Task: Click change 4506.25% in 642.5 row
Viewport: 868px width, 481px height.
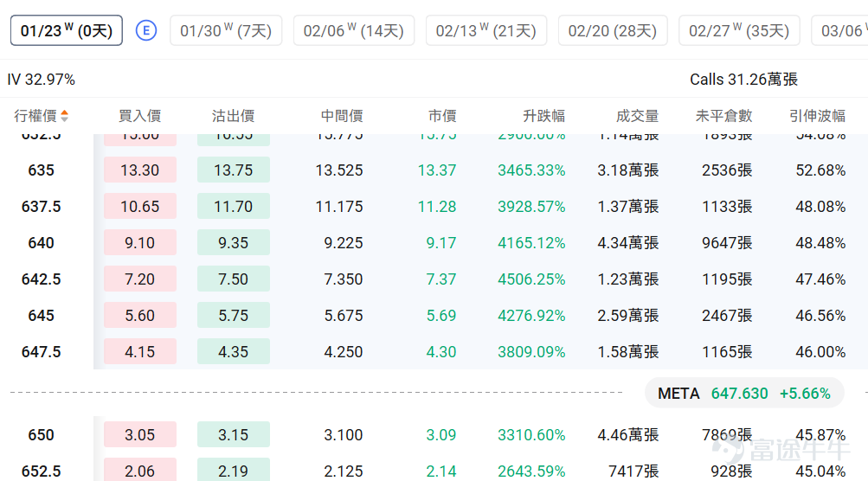Action: pos(531,279)
